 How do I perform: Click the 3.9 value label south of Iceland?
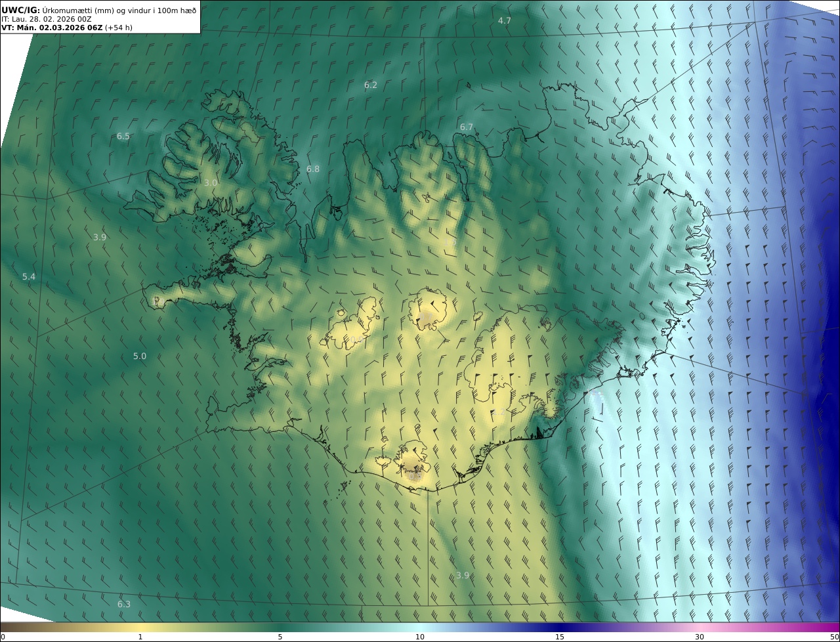click(463, 576)
